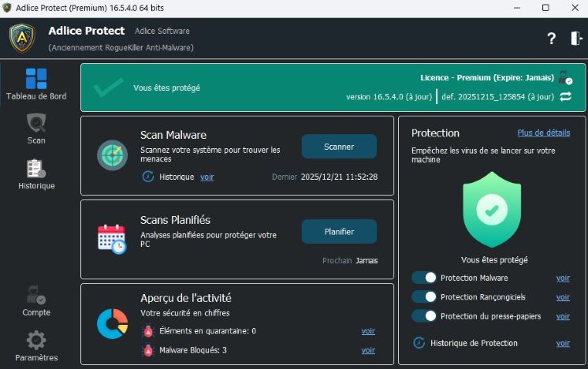Click the Adlice Protect shield logo
This screenshot has height=369, width=588.
click(22, 39)
